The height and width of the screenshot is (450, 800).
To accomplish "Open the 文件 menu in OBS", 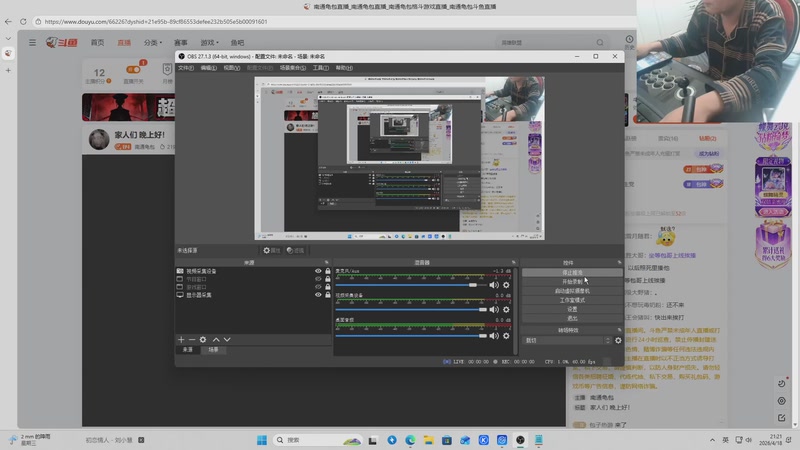I will 185,68.
